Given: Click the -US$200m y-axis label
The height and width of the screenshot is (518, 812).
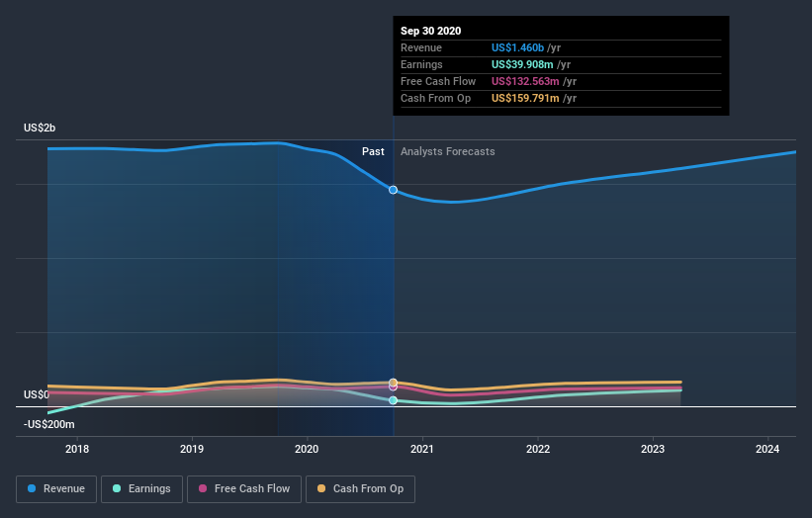Looking at the screenshot, I should 49,424.
